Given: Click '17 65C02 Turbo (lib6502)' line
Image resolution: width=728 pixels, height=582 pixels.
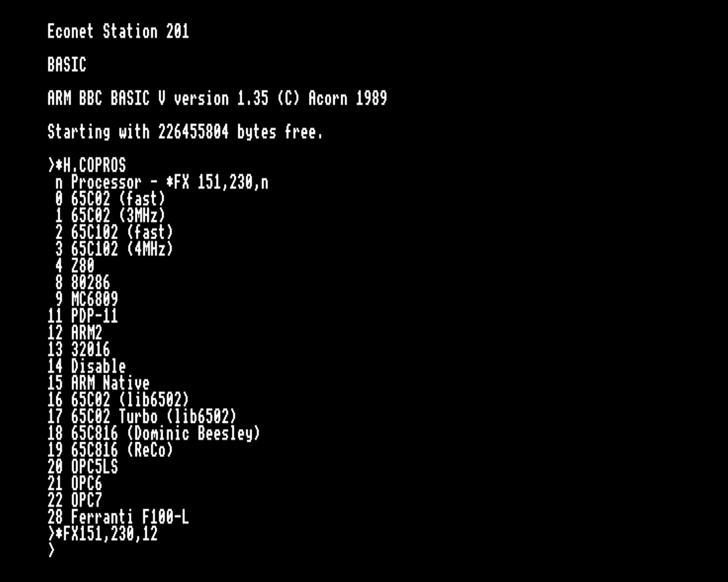Looking at the screenshot, I should 142,417.
